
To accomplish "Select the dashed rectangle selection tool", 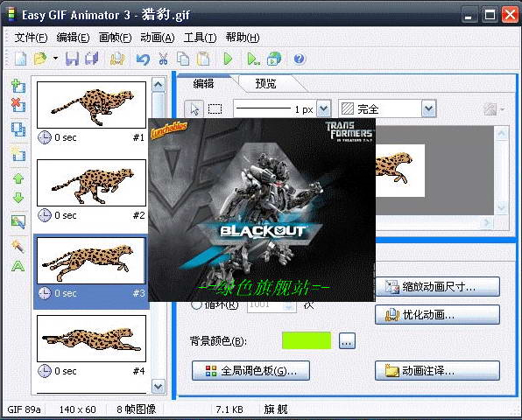I will [x=215, y=109].
